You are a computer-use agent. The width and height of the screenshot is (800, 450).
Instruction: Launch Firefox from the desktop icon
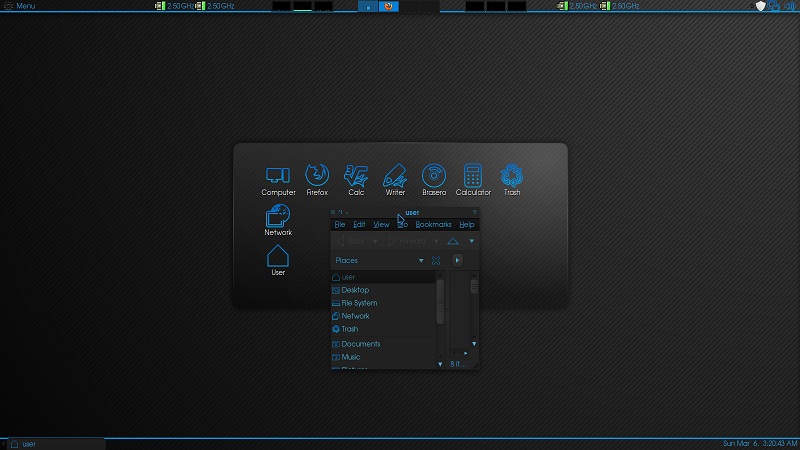click(x=317, y=181)
